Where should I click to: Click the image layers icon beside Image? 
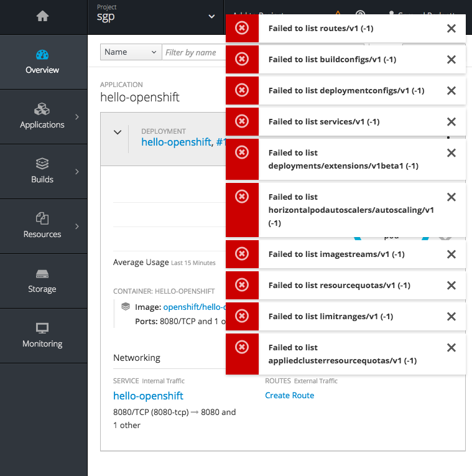(x=126, y=307)
